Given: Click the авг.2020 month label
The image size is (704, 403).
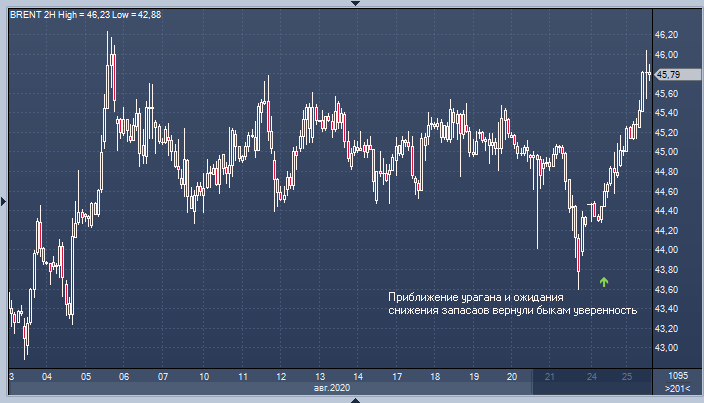Looking at the screenshot, I should [x=330, y=388].
